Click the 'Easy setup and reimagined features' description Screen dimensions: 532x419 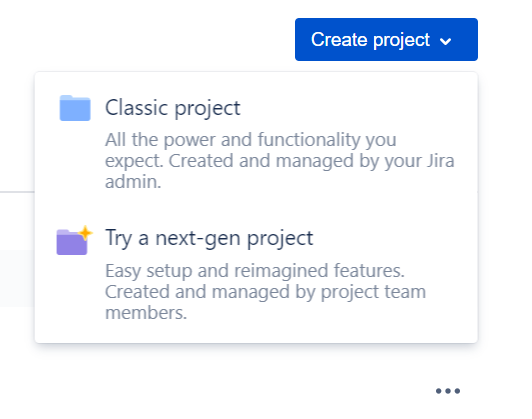coord(265,291)
